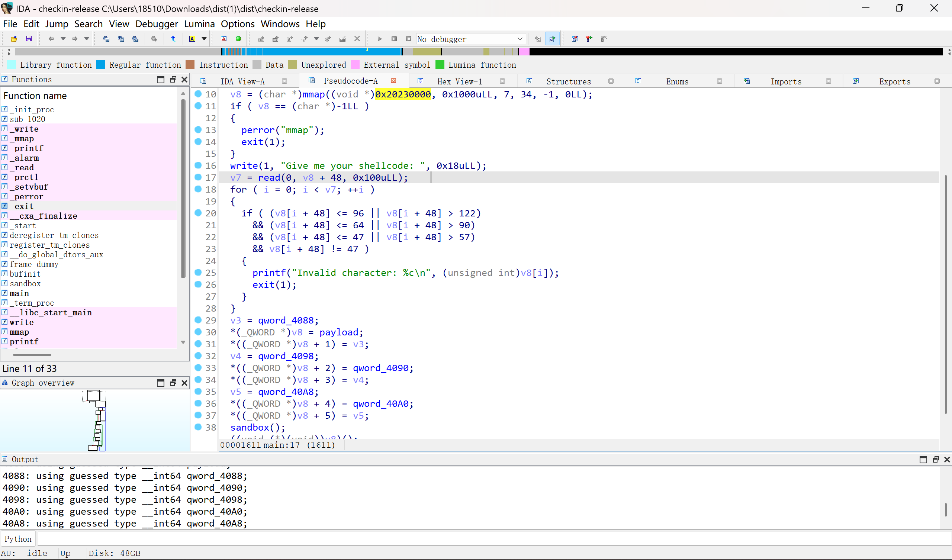Switch to the Structures tab
This screenshot has height=560, width=952.
pos(568,81)
